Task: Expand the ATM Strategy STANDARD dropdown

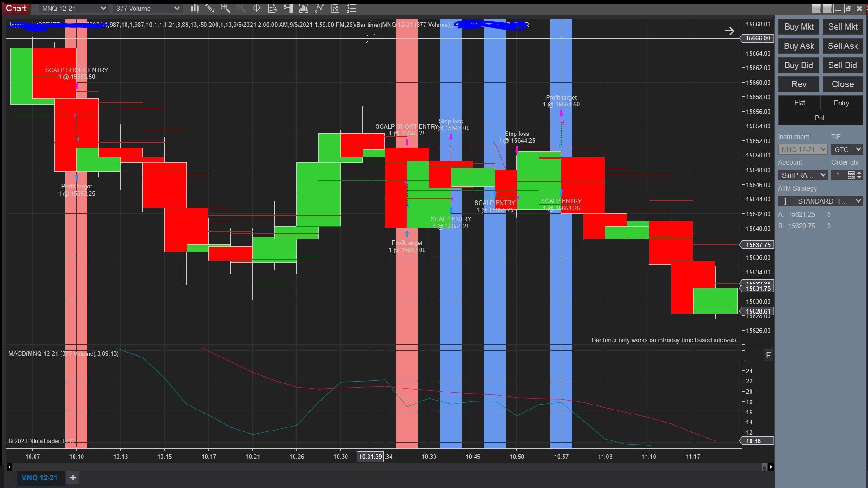Action: pos(820,201)
